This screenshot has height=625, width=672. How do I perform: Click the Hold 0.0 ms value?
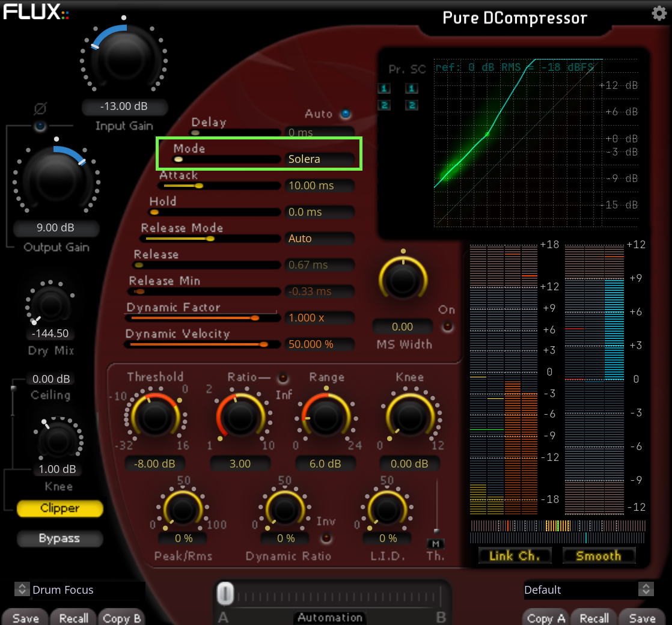(319, 212)
